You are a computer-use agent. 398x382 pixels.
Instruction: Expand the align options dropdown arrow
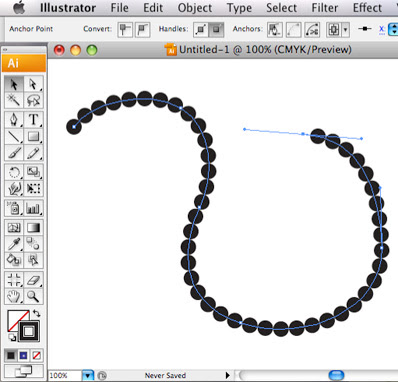click(x=345, y=30)
